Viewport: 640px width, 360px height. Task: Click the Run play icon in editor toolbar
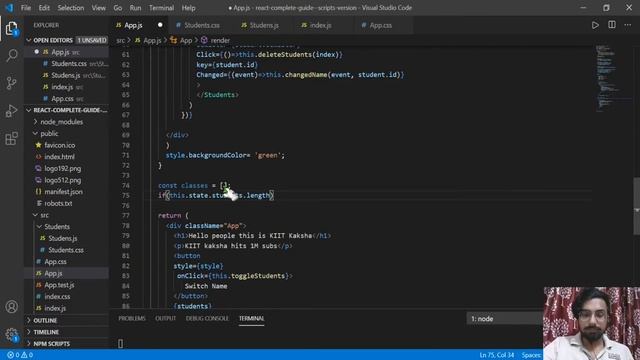[595, 25]
